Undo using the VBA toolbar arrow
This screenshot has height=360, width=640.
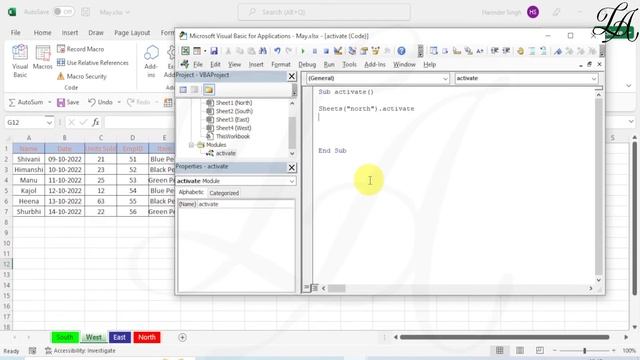277,51
